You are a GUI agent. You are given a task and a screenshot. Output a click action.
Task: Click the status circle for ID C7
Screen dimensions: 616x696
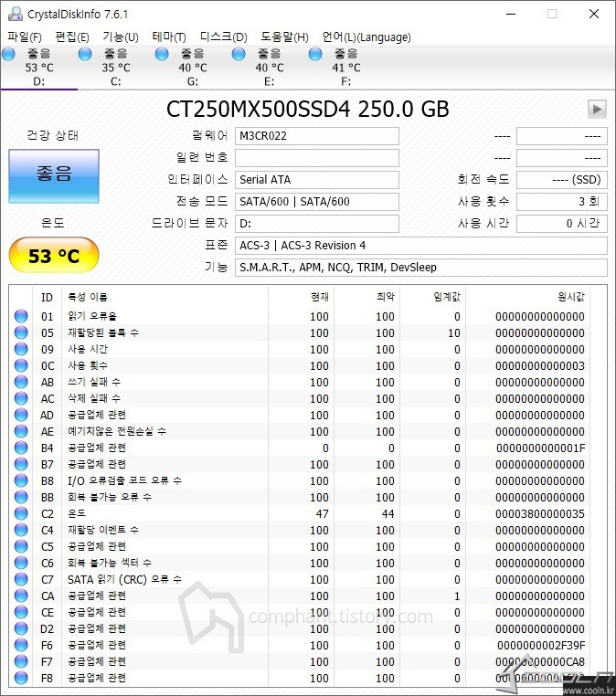pyautogui.click(x=21, y=579)
